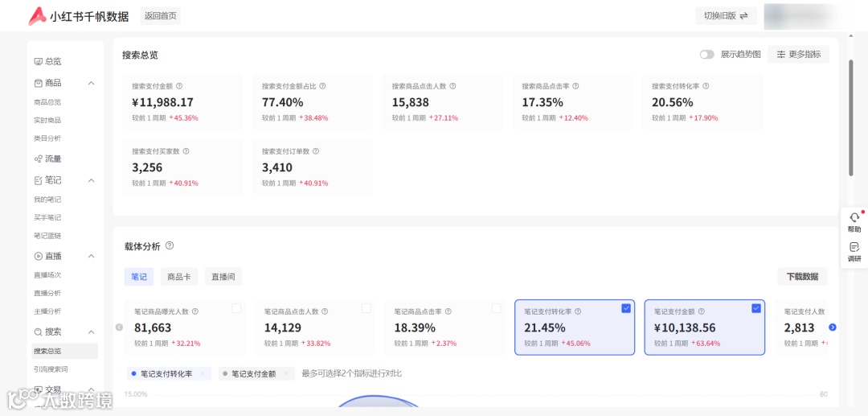Select the 搜索支付订单数 3,410 card
Viewport: 868px width, 416px height.
[x=312, y=167]
